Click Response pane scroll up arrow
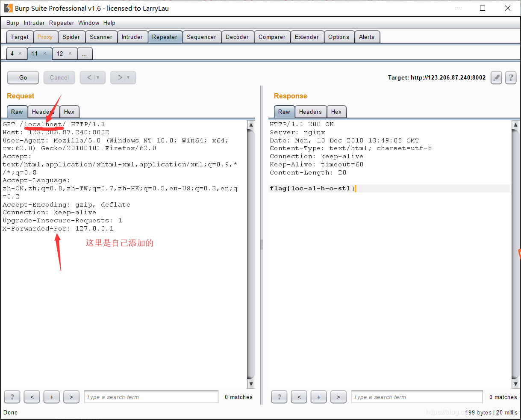Image resolution: width=521 pixels, height=420 pixels. pos(515,125)
